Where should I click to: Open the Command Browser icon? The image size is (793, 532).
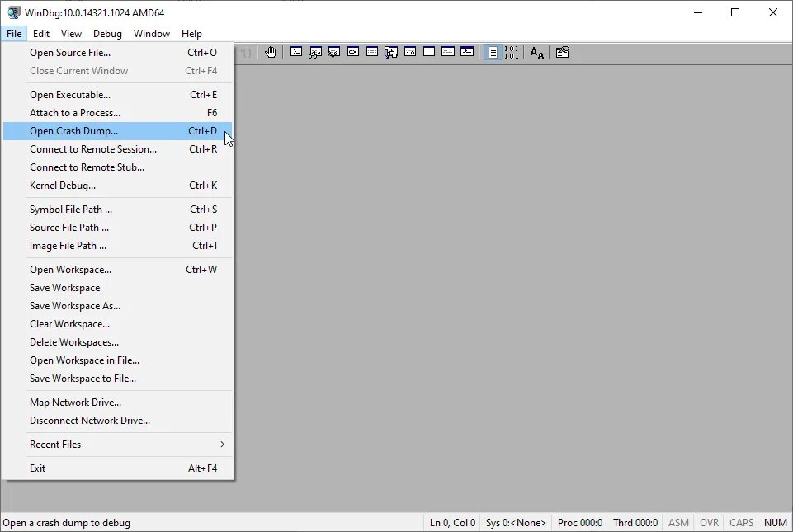pyautogui.click(x=467, y=52)
